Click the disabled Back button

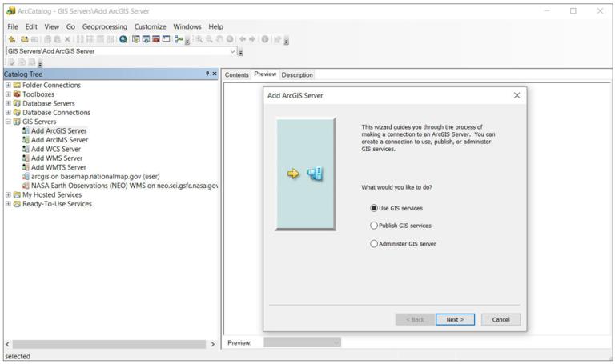415,319
